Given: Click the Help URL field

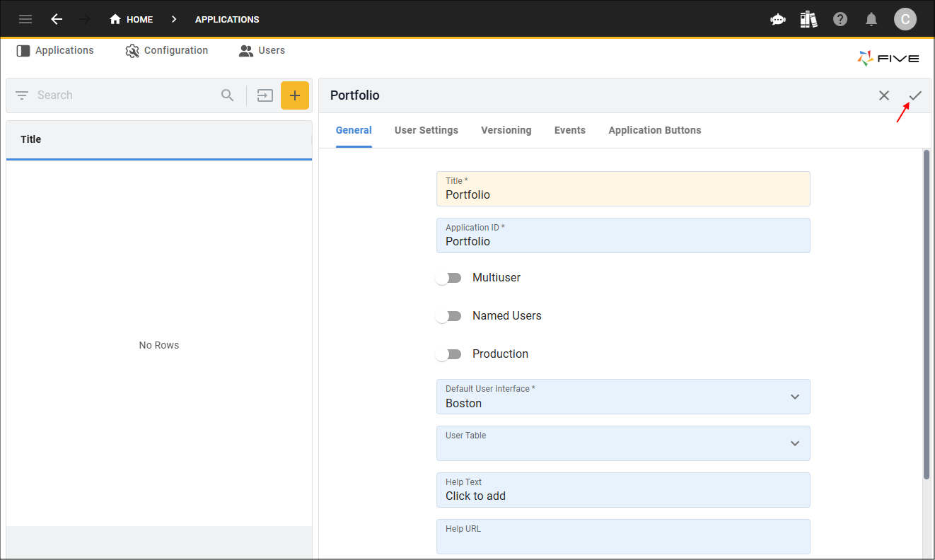Looking at the screenshot, I should point(623,537).
